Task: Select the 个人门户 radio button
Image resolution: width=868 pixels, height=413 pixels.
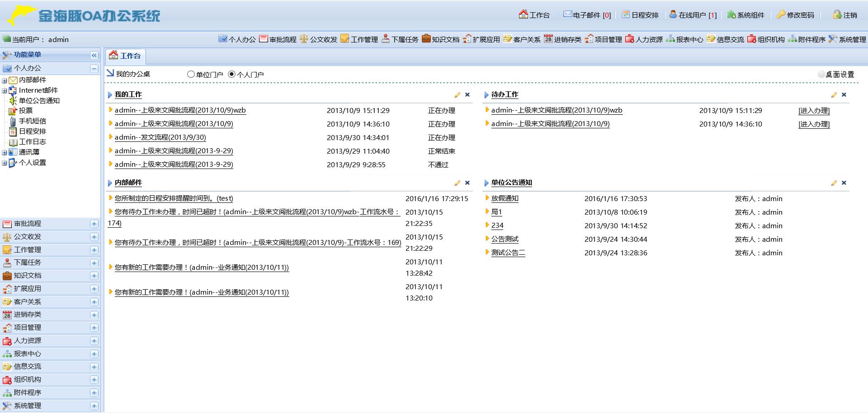Action: click(x=232, y=74)
